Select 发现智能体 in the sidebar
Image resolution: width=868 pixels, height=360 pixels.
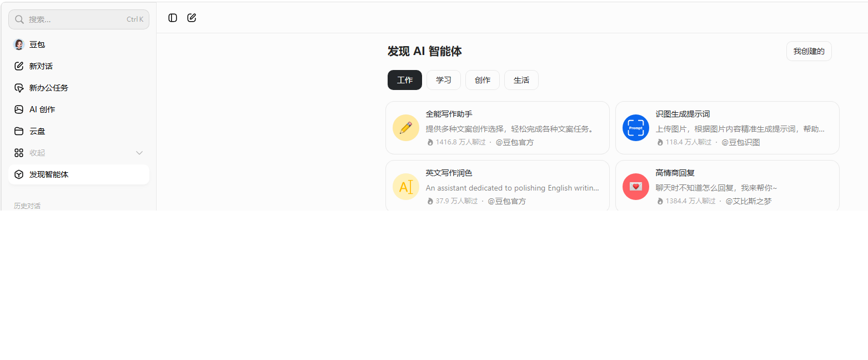tap(79, 174)
